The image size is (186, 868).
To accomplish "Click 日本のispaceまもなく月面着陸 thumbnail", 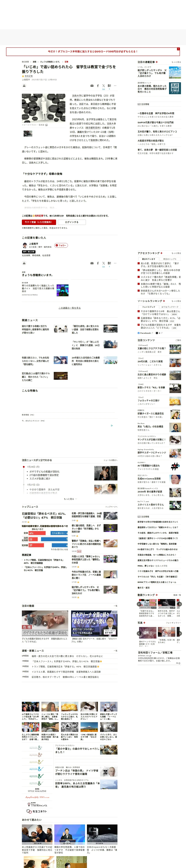I will point(102,835).
